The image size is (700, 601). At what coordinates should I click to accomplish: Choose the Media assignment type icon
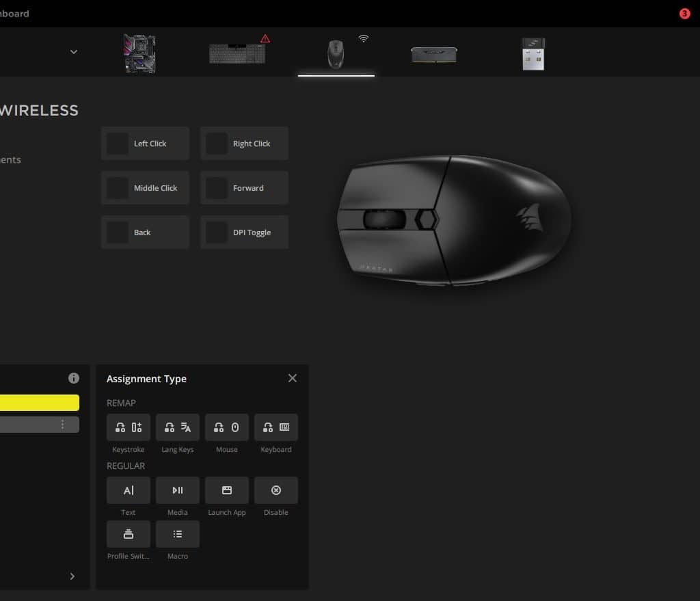178,490
